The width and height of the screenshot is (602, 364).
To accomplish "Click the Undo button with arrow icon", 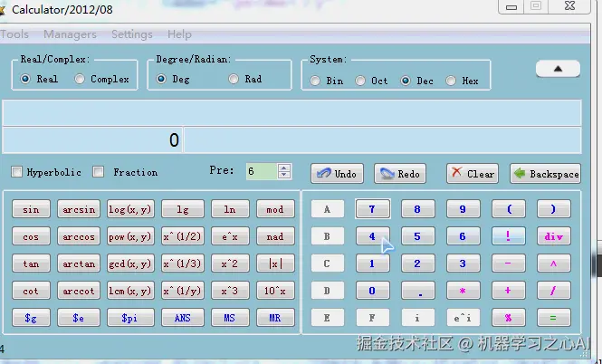I will [337, 174].
